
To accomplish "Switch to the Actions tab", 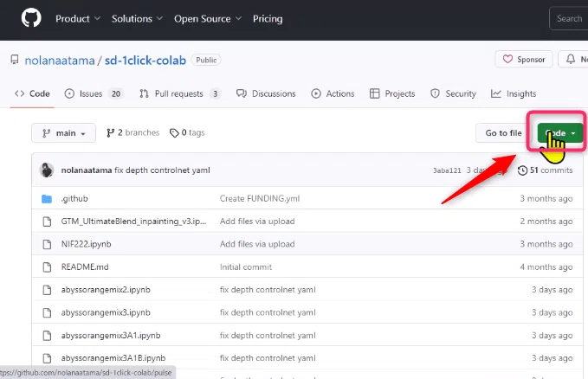I will (x=333, y=93).
